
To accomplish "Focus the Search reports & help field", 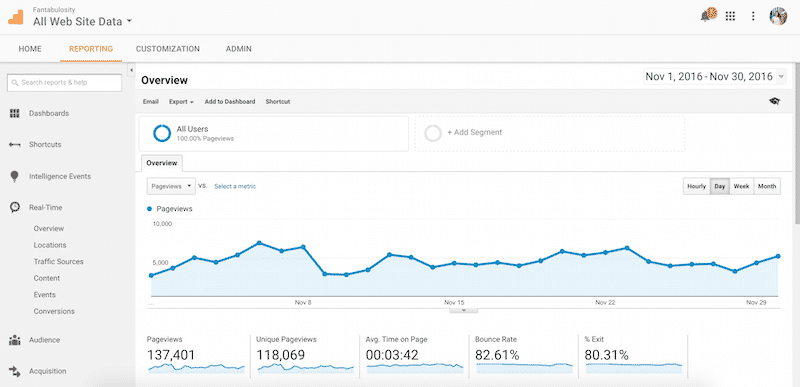I will [64, 83].
